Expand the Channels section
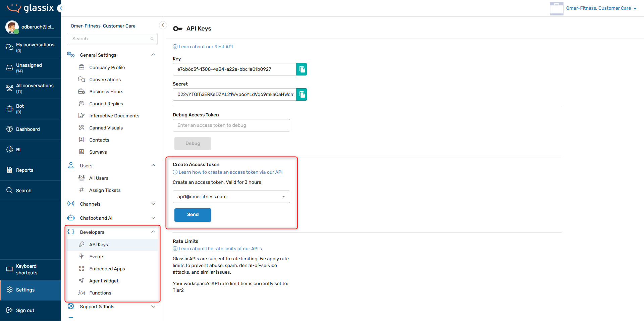 pyautogui.click(x=153, y=204)
